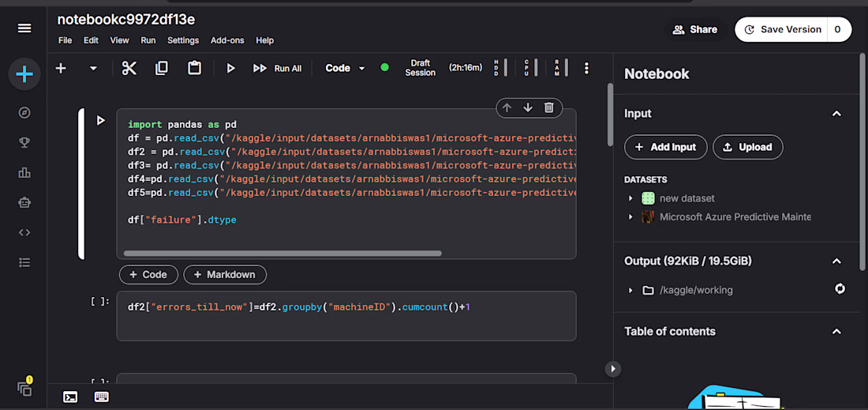Open Competitions trophy icon in sidebar

click(x=24, y=143)
